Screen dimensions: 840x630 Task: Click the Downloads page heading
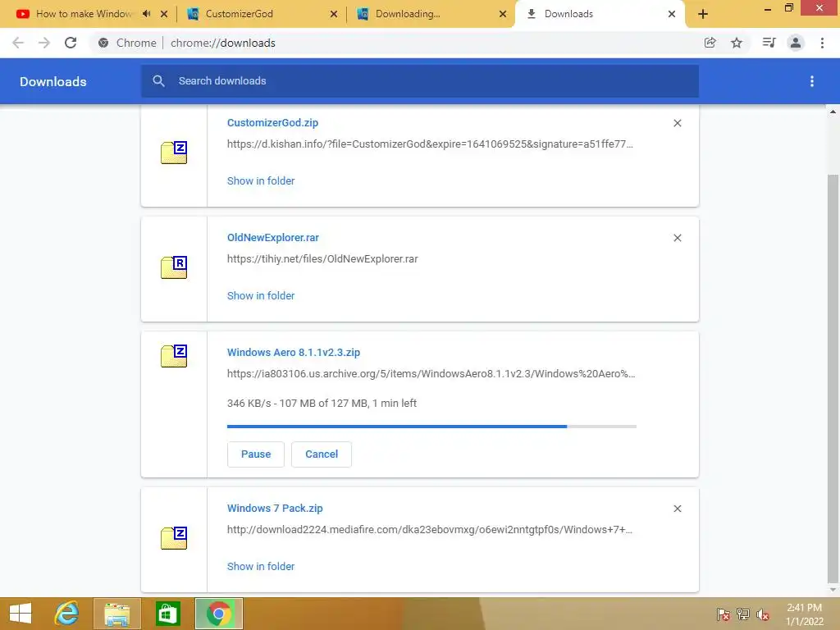pyautogui.click(x=53, y=81)
